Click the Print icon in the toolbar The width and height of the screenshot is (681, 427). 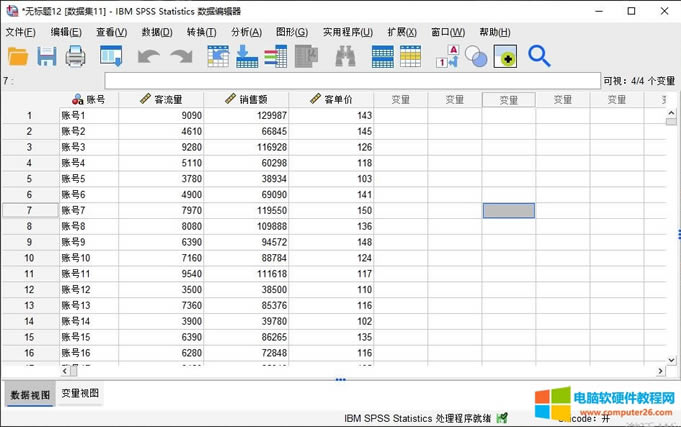(76, 57)
